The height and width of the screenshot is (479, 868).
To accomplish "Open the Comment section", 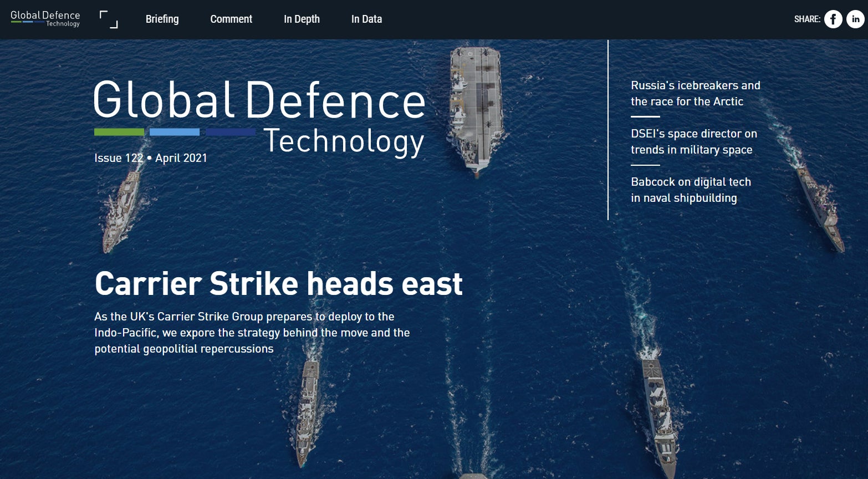I will [231, 19].
